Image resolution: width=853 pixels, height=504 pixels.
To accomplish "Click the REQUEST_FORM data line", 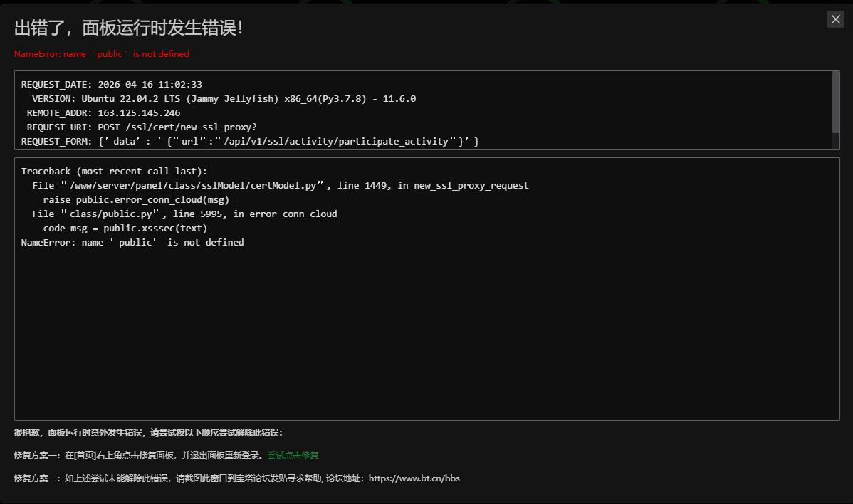I will click(250, 141).
